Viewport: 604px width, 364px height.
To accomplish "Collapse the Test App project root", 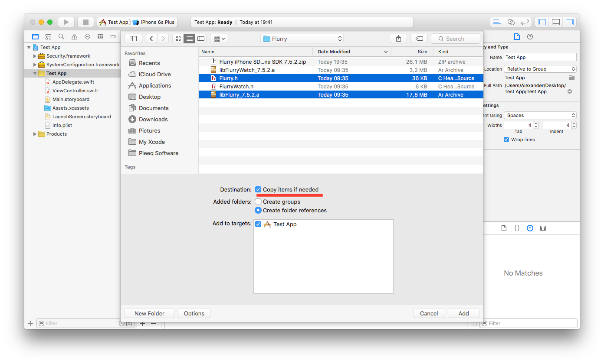I will click(29, 47).
